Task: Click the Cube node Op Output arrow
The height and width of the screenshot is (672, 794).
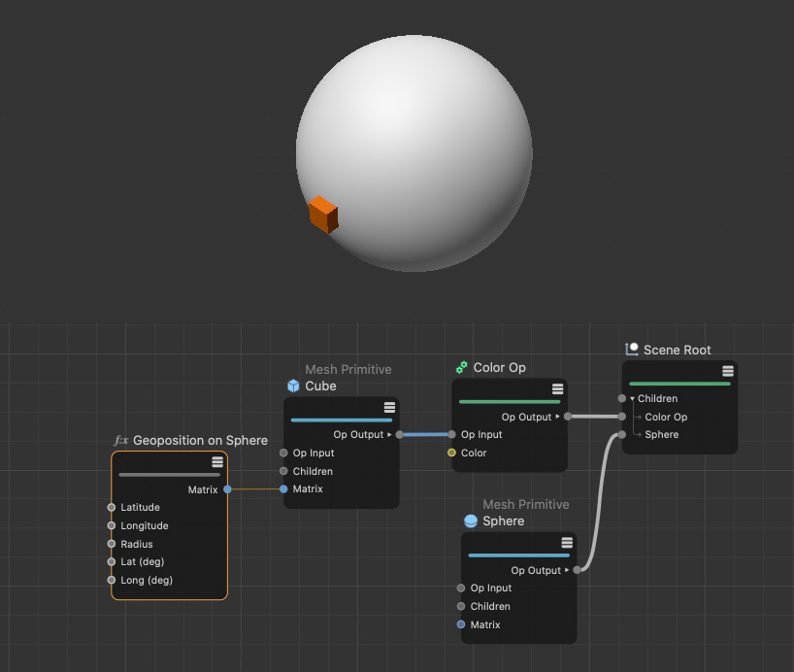Action: (x=390, y=435)
